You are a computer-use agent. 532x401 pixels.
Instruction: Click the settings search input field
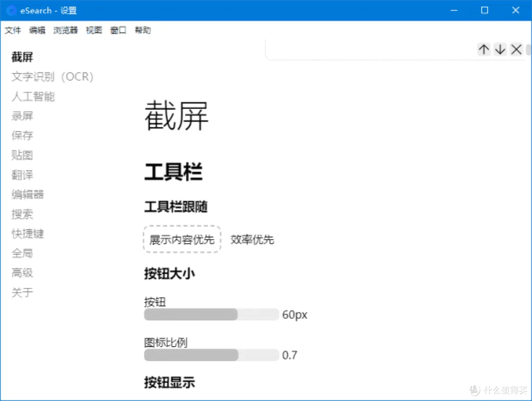pyautogui.click(x=369, y=49)
